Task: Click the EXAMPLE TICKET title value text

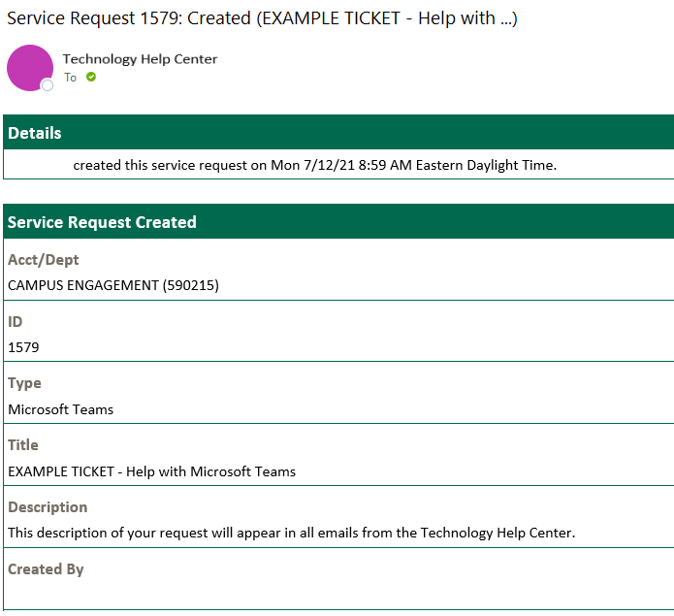Action: click(151, 471)
